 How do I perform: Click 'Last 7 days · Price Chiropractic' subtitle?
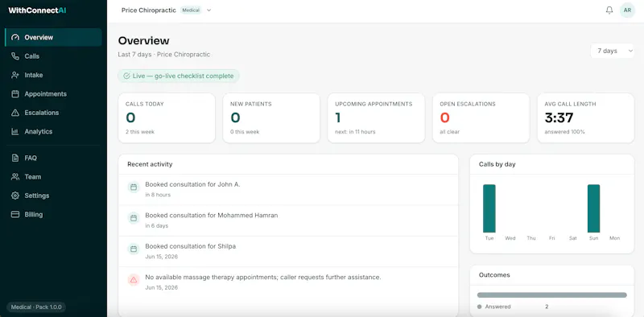coord(164,54)
